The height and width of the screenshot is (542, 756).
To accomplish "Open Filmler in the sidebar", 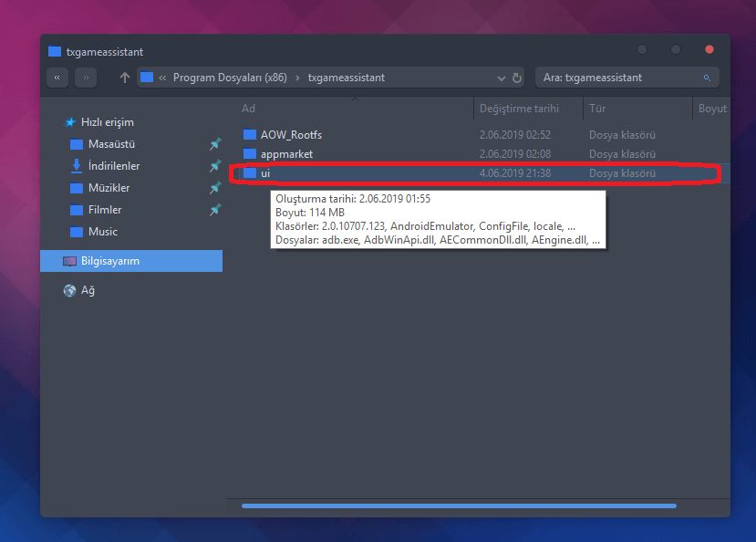I will pos(105,210).
